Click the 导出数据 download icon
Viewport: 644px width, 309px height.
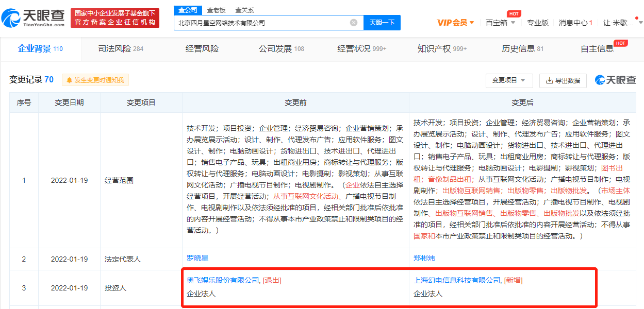pos(549,80)
